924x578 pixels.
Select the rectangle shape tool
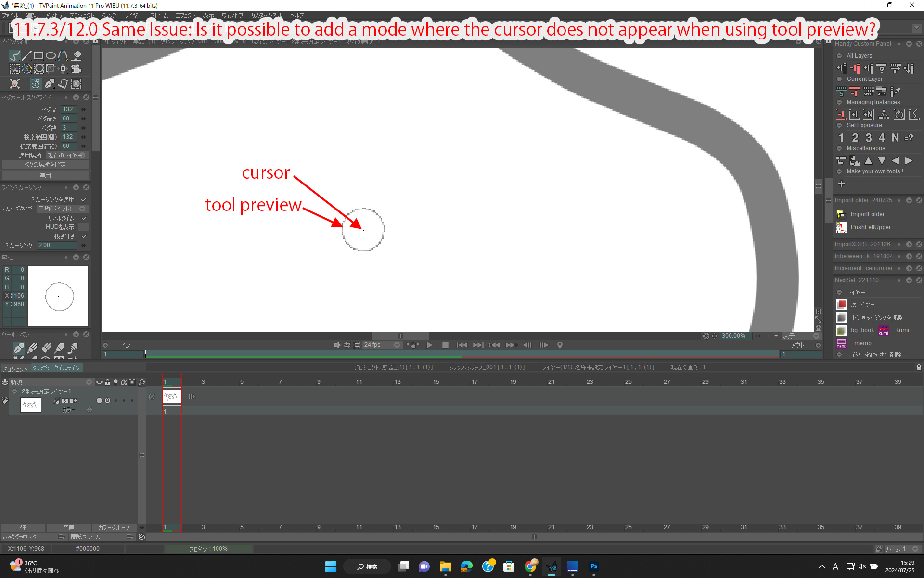pos(39,55)
